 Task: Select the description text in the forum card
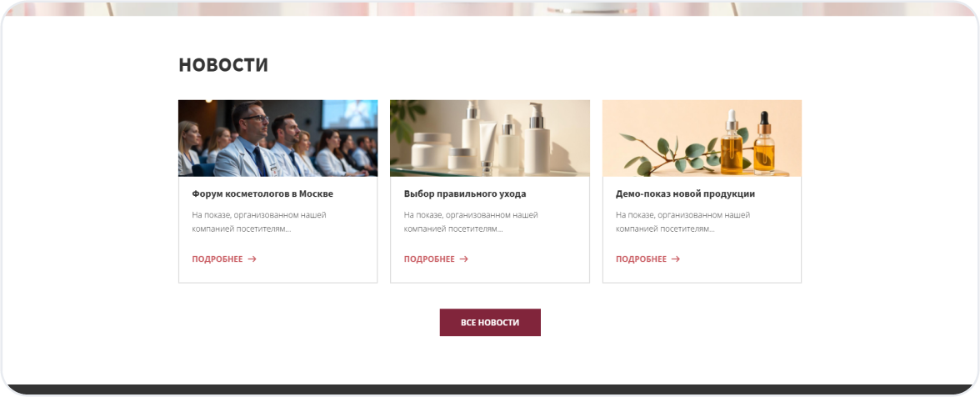pyautogui.click(x=259, y=222)
